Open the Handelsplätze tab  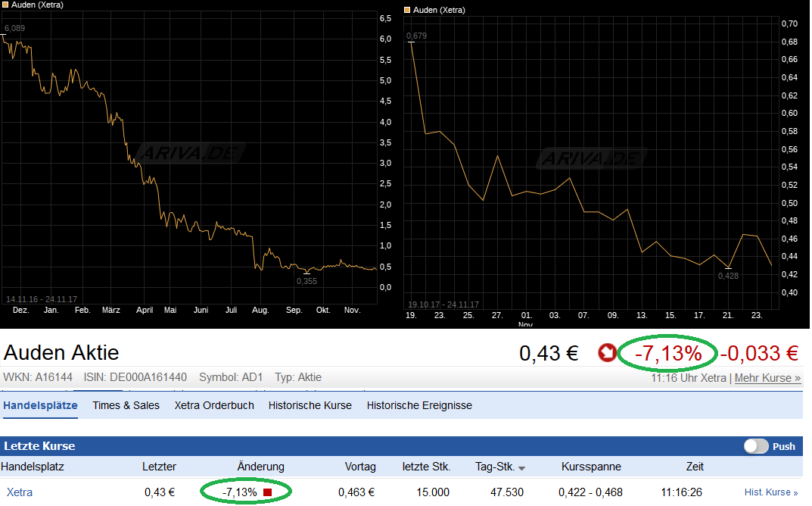pyautogui.click(x=40, y=405)
